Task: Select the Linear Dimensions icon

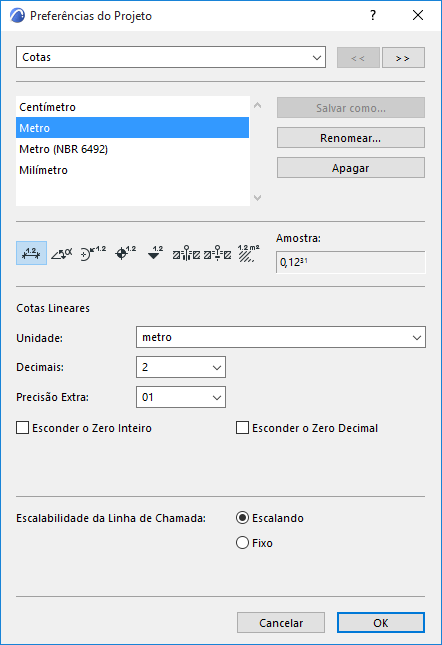Action: click(x=31, y=253)
